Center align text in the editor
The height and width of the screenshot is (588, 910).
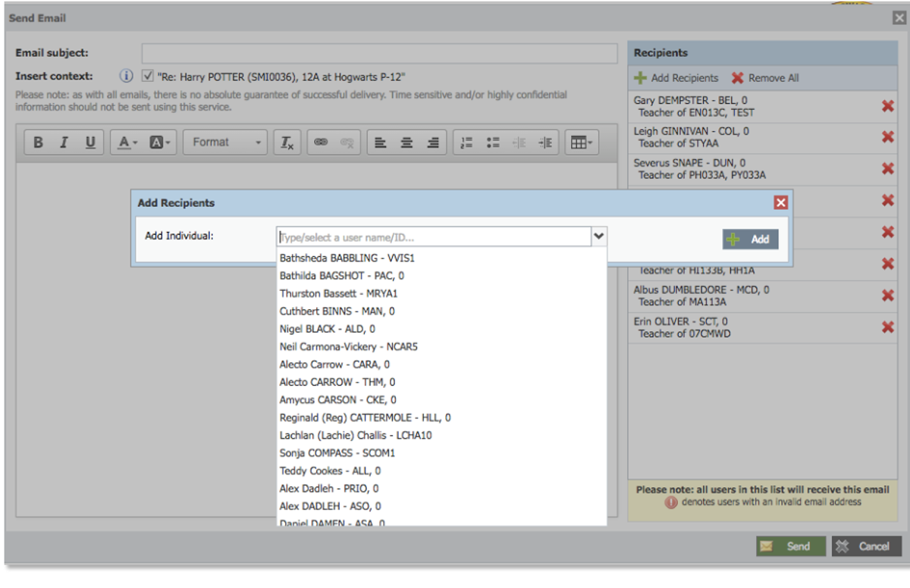[407, 142]
